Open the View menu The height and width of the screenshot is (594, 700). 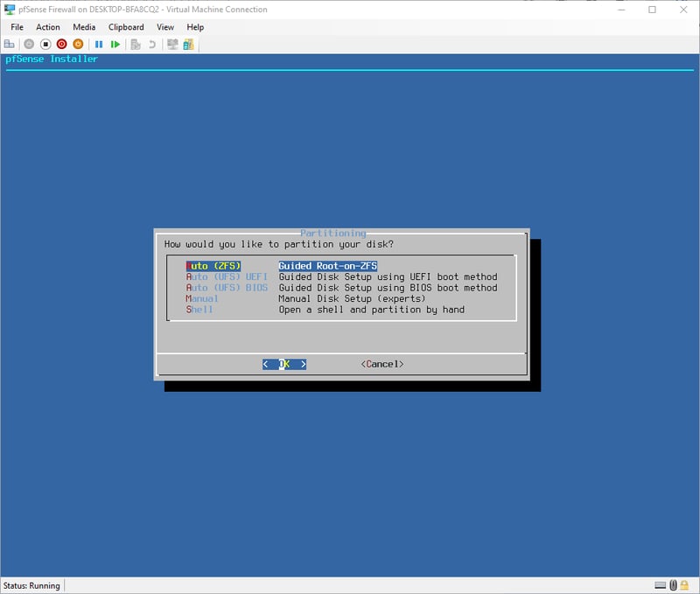[x=165, y=27]
